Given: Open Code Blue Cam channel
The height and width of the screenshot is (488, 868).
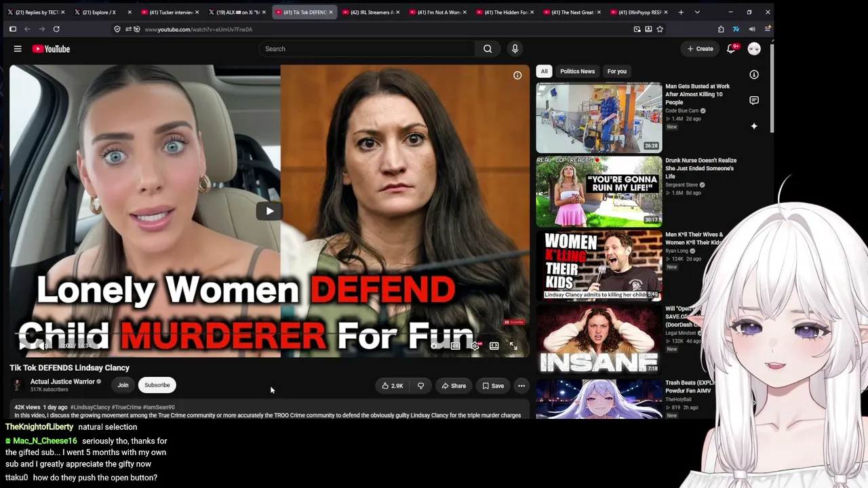Looking at the screenshot, I should click(x=682, y=110).
